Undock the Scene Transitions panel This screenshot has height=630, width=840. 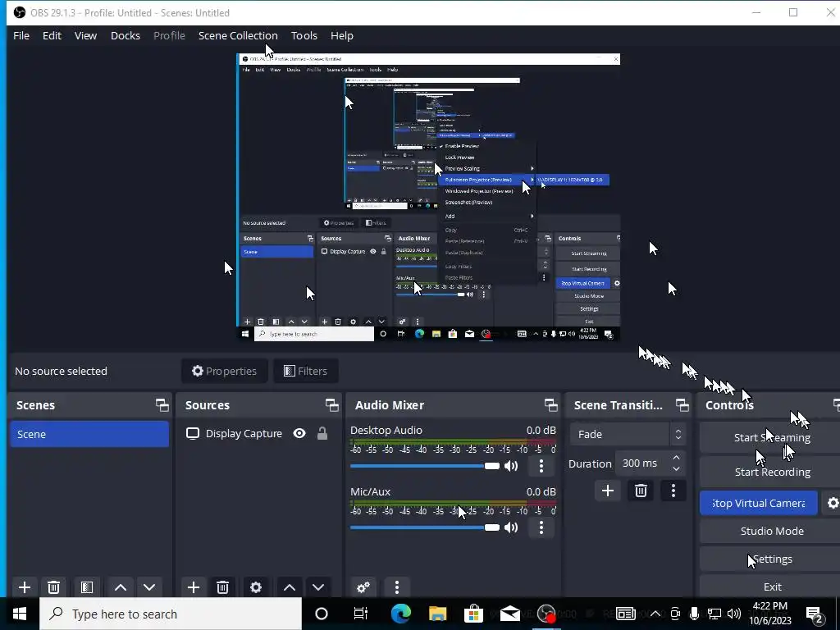pyautogui.click(x=682, y=405)
